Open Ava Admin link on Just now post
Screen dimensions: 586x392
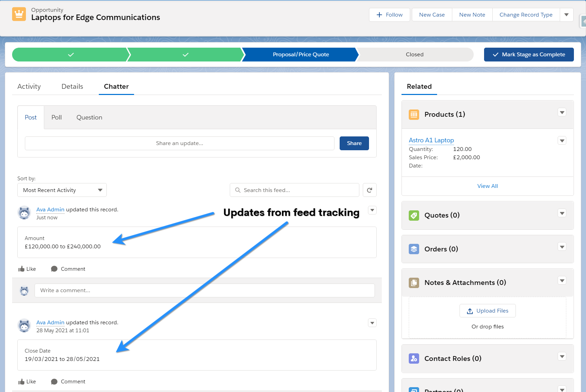pyautogui.click(x=50, y=210)
